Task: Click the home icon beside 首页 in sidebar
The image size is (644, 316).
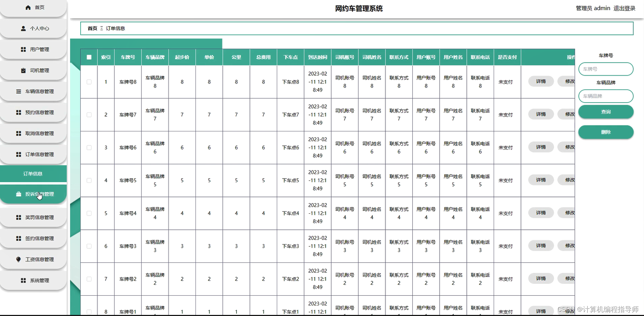Action: click(x=28, y=7)
